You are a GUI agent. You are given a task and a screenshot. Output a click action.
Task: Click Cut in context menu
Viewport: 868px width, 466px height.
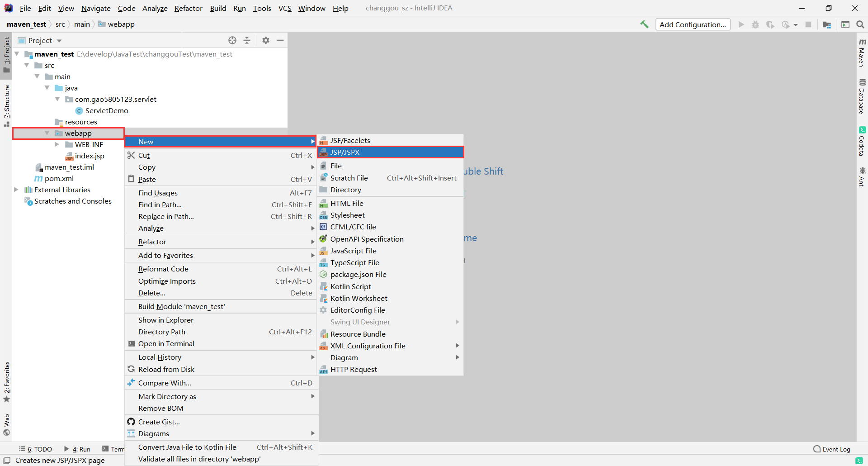click(221, 155)
